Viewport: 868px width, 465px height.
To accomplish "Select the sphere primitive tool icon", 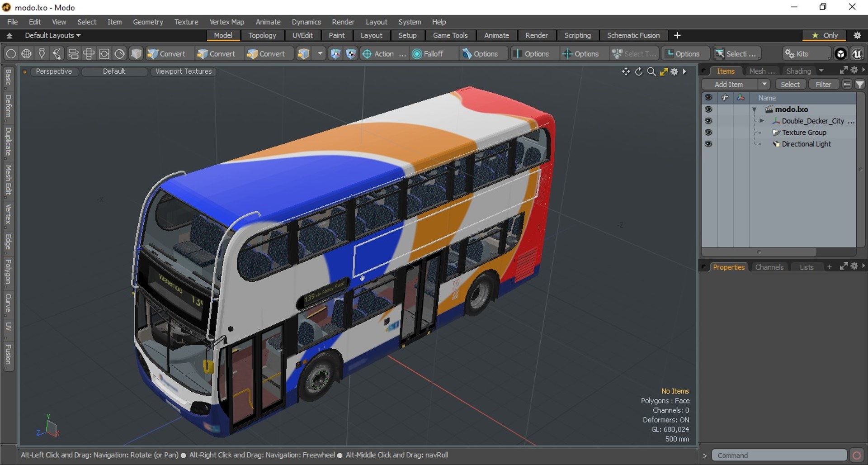I will [x=11, y=54].
